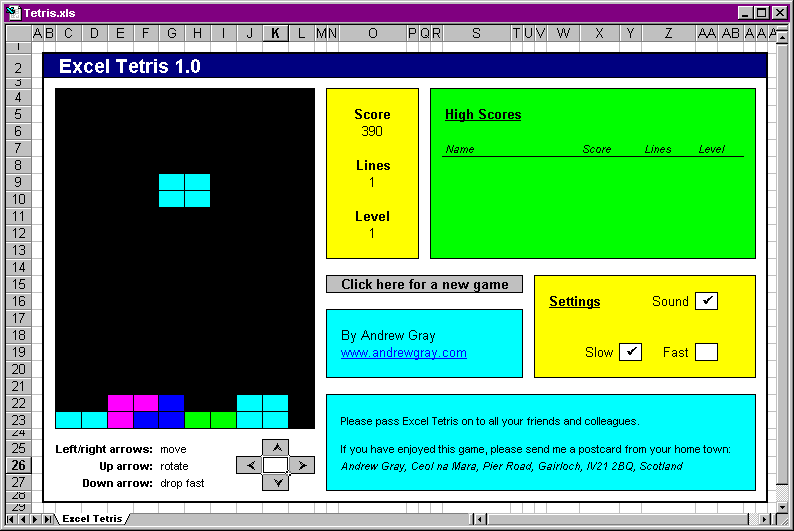Click the 'rotate' instruction text
Viewport: 794px width, 531px height.
tap(174, 466)
